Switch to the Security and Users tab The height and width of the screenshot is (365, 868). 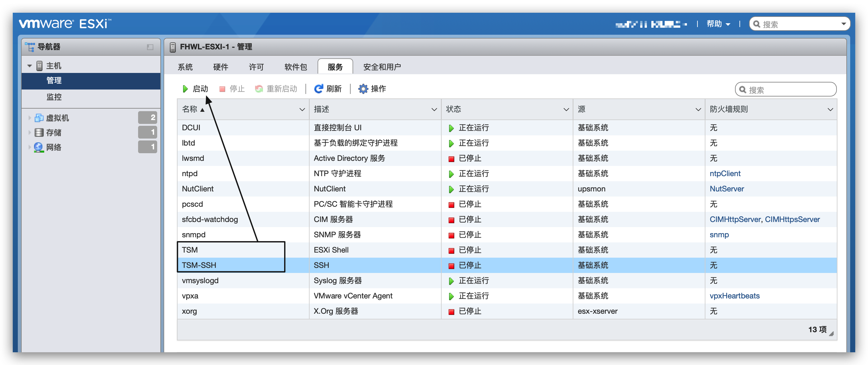382,67
